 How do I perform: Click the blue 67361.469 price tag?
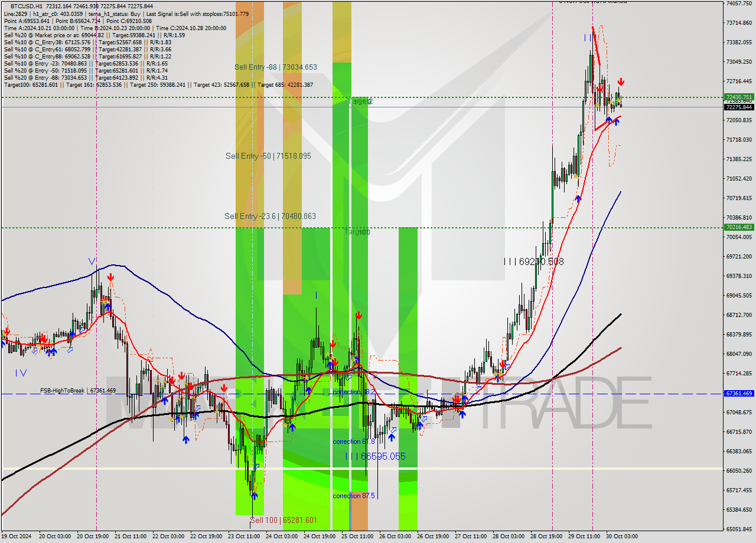tap(739, 393)
